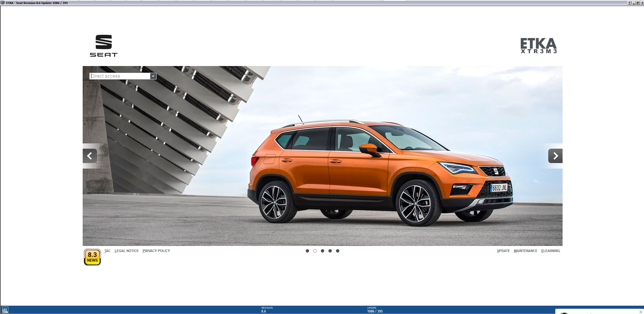Viewport: 644px width, 314px height.
Task: Click the title bar help question mark
Action: point(629,3)
